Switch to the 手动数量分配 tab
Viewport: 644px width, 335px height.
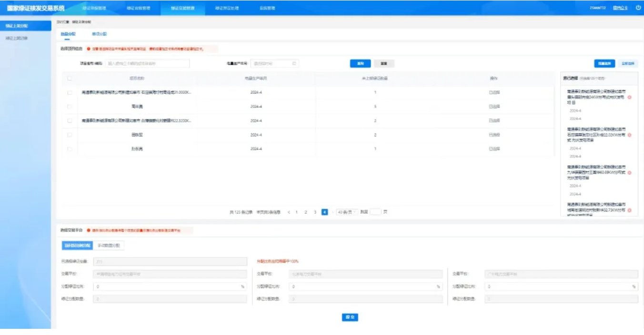(x=109, y=246)
